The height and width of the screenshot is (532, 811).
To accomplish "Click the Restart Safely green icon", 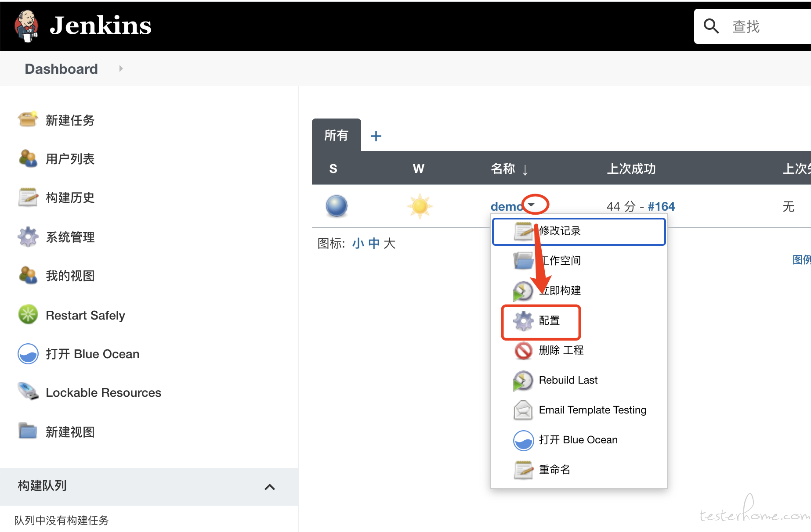I will pyautogui.click(x=28, y=314).
